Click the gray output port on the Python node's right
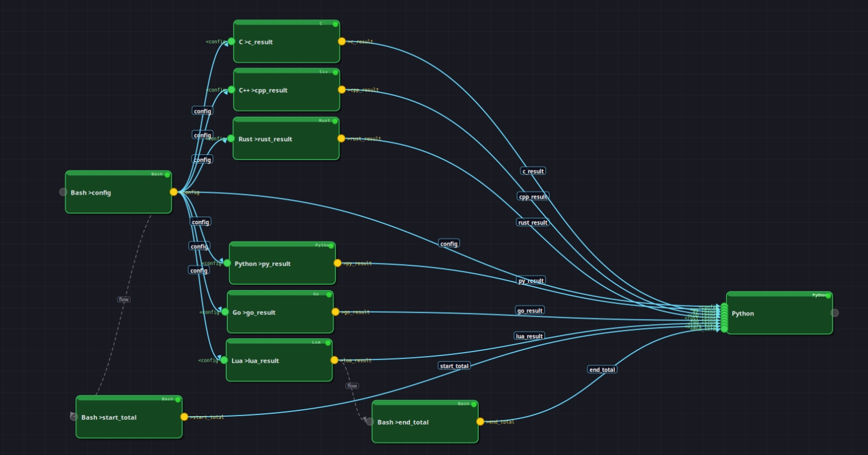Viewport: 868px width, 455px height. tap(835, 313)
